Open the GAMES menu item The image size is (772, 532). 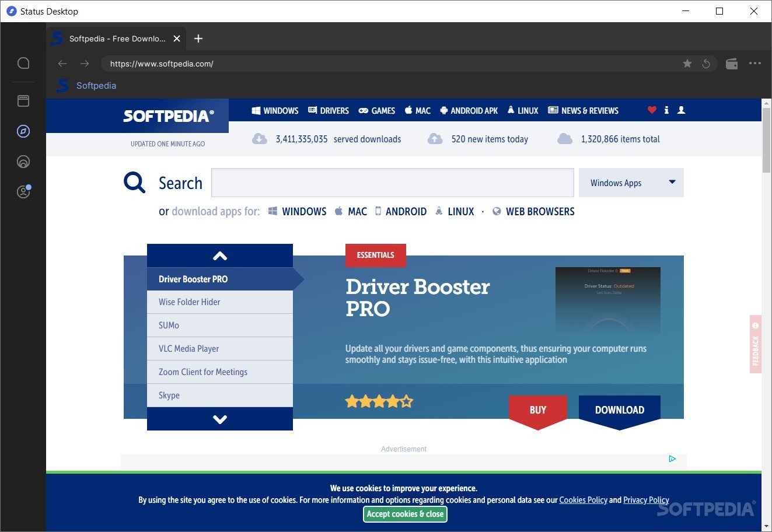coord(376,111)
